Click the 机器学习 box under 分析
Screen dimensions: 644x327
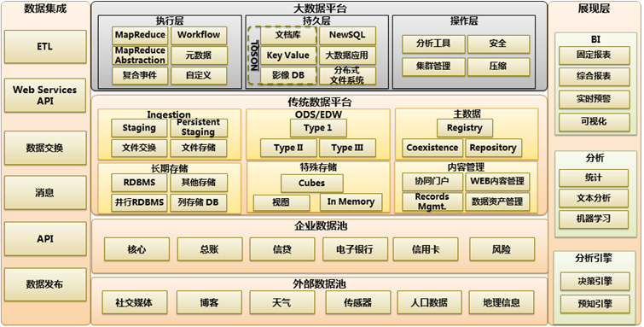pos(594,219)
